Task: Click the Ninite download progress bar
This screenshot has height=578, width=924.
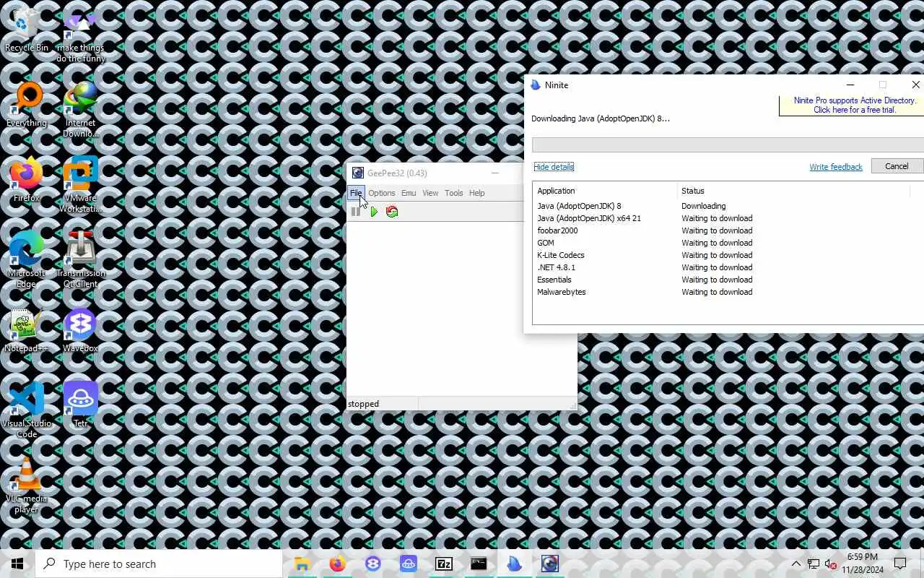Action: pyautogui.click(x=728, y=144)
